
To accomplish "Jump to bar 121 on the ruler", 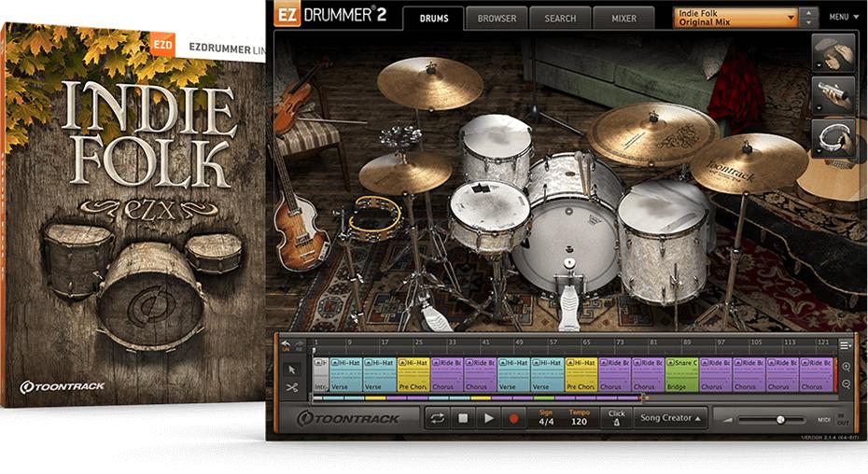I will click(x=823, y=342).
